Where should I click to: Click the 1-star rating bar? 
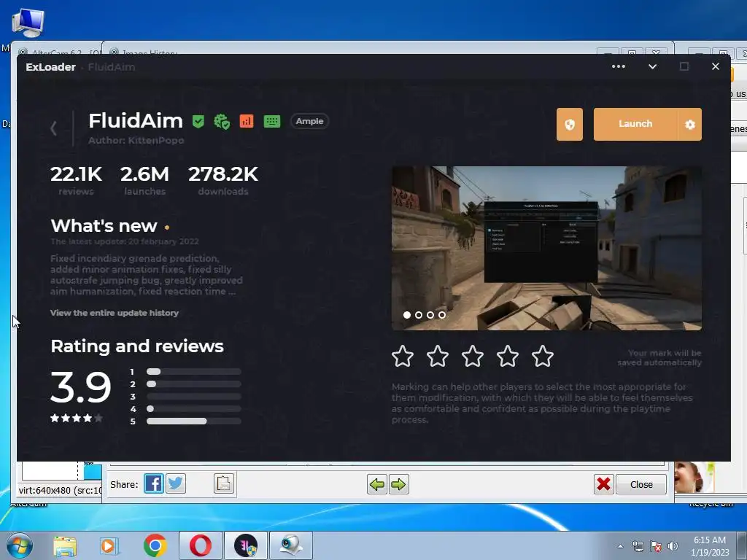pyautogui.click(x=194, y=371)
